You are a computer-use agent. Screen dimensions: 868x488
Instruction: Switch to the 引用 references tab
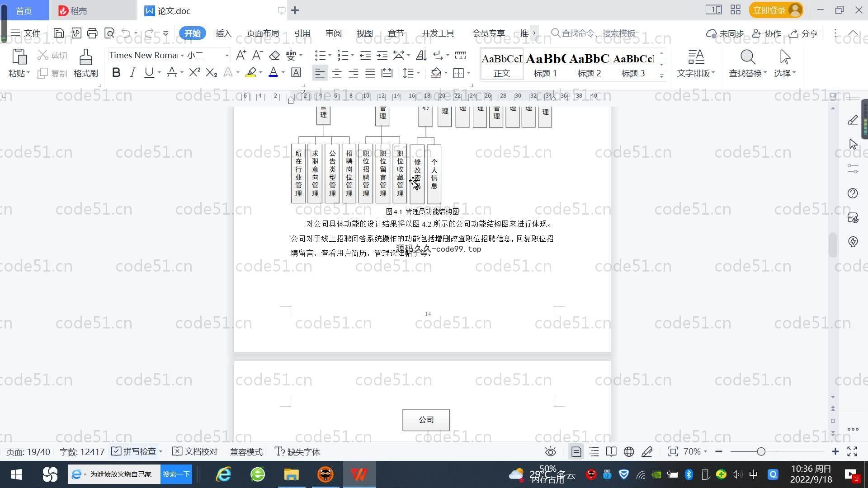pyautogui.click(x=302, y=33)
